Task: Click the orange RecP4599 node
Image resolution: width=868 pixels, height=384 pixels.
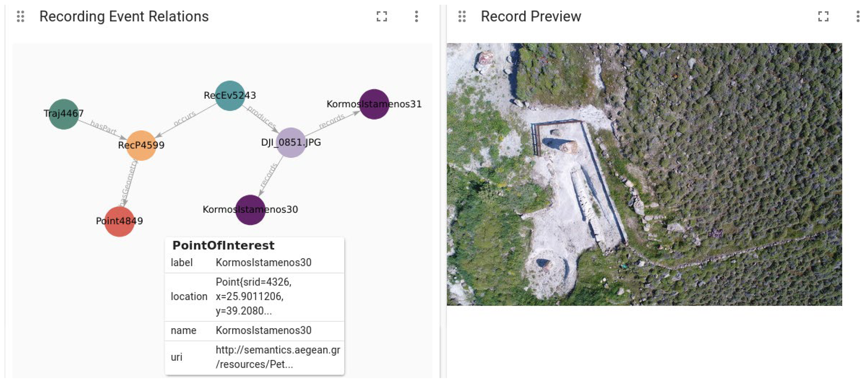Action: [141, 145]
